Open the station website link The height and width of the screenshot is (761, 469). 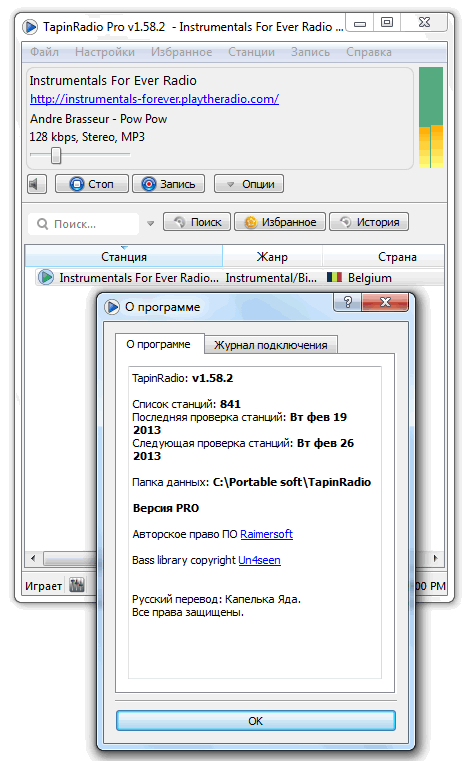click(154, 99)
